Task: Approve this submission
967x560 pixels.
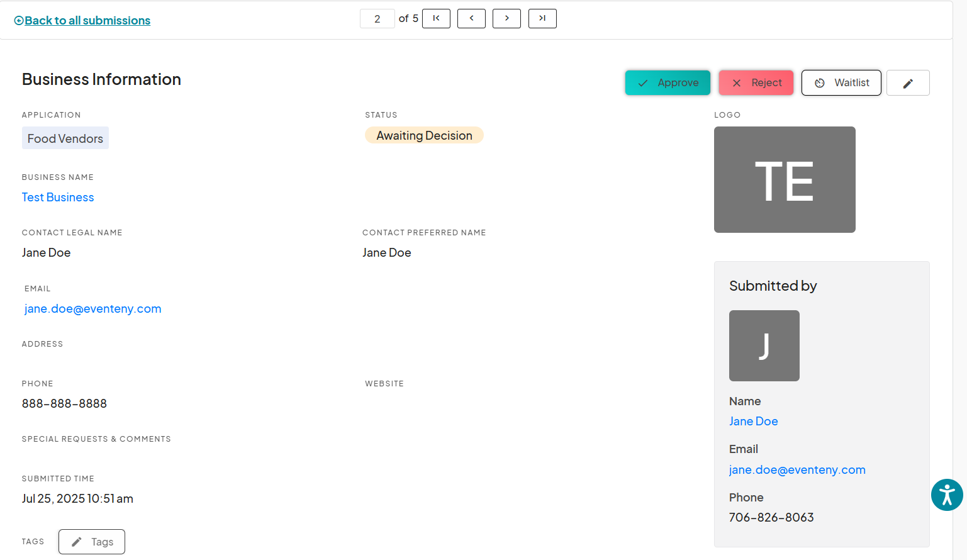Action: (x=668, y=83)
